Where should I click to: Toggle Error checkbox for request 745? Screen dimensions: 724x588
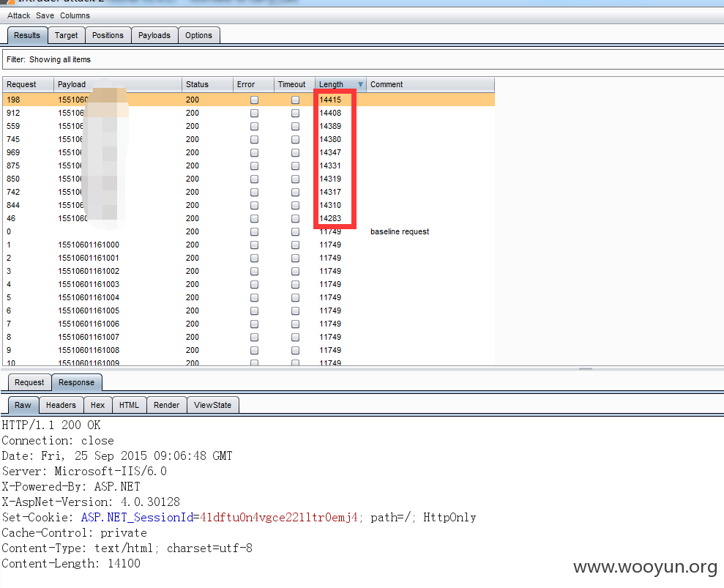(254, 139)
